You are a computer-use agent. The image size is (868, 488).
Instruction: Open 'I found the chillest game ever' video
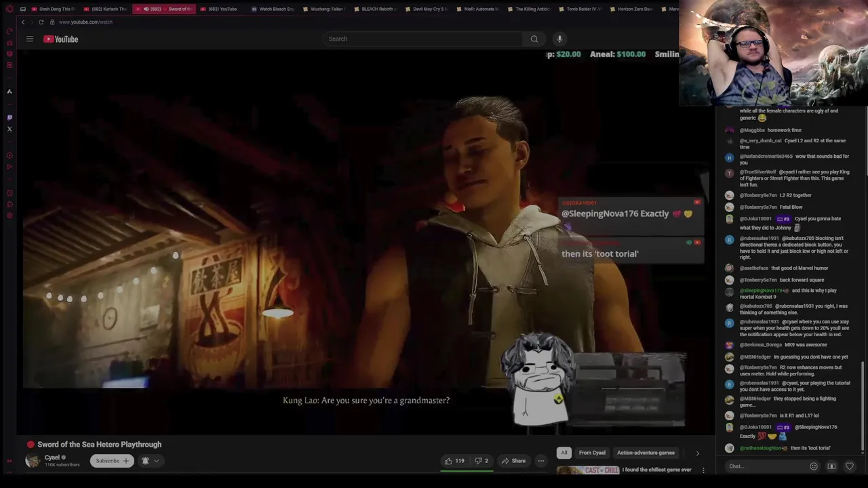[656, 470]
